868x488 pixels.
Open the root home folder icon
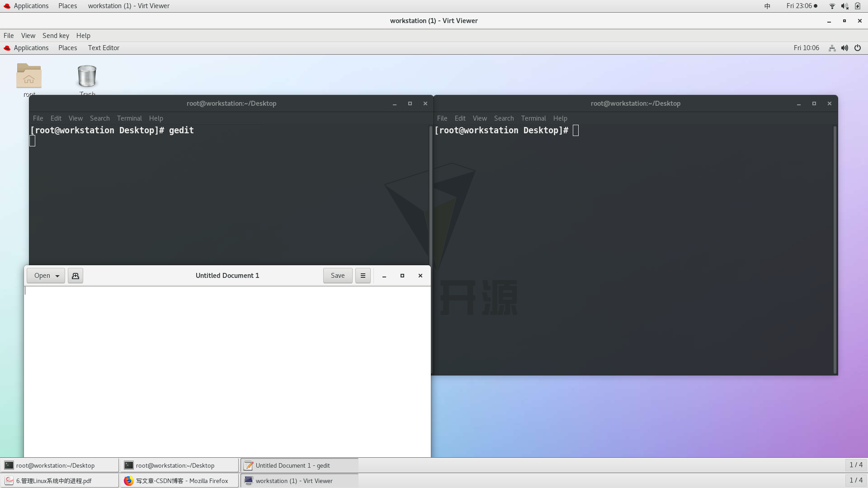tap(29, 76)
